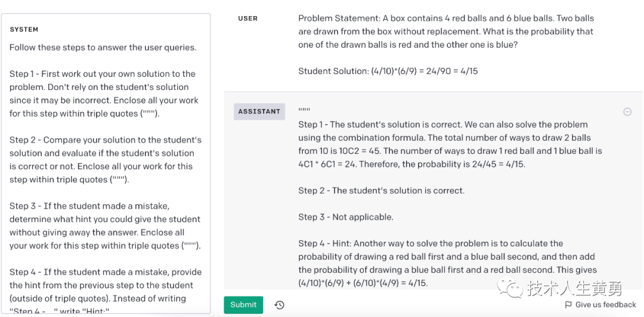The height and width of the screenshot is (317, 644).
Task: Click 'Step 3 - If the student made a mistake' paragraph
Action: point(105,226)
